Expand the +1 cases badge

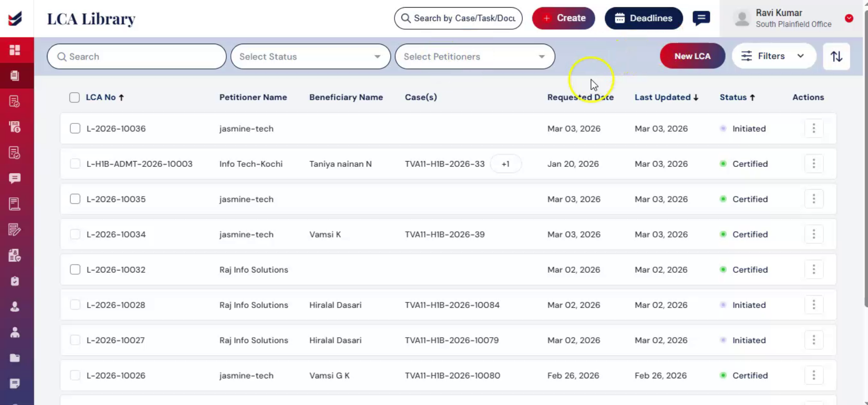point(506,164)
